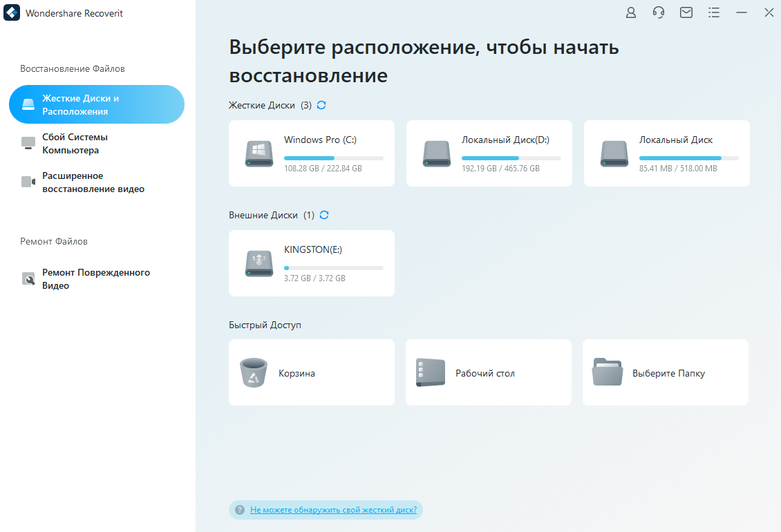
Task: Open the menu list icon
Action: (714, 13)
